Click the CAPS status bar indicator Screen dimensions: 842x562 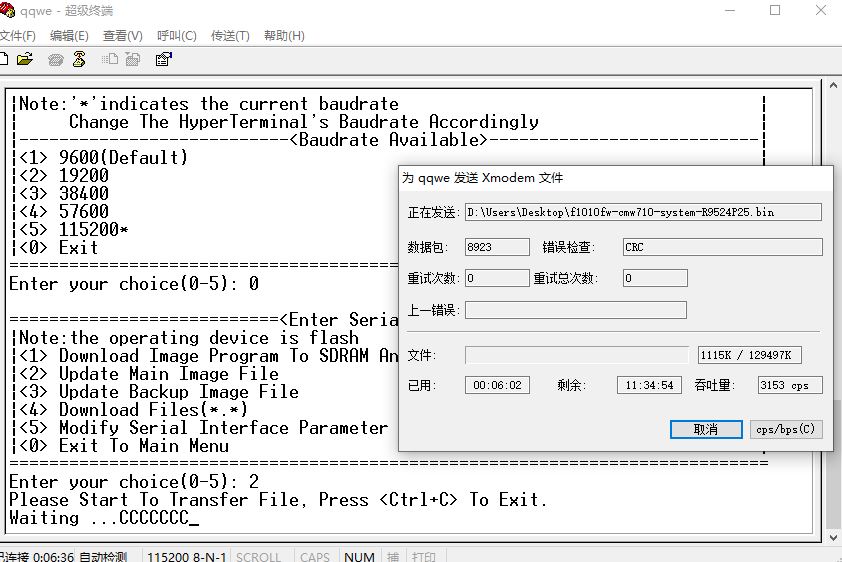pos(315,557)
